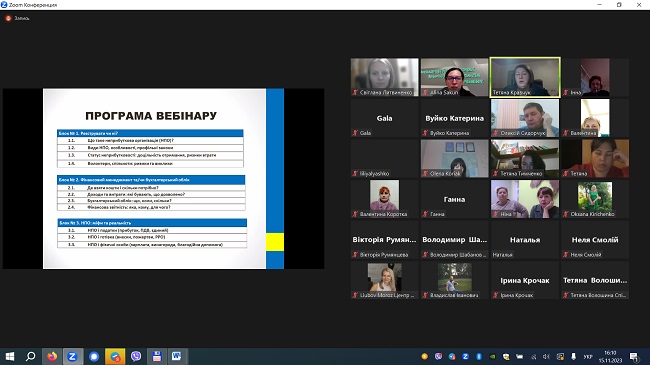650x365 pixels.
Task: Open notification center in taskbar corner
Action: coord(634,356)
